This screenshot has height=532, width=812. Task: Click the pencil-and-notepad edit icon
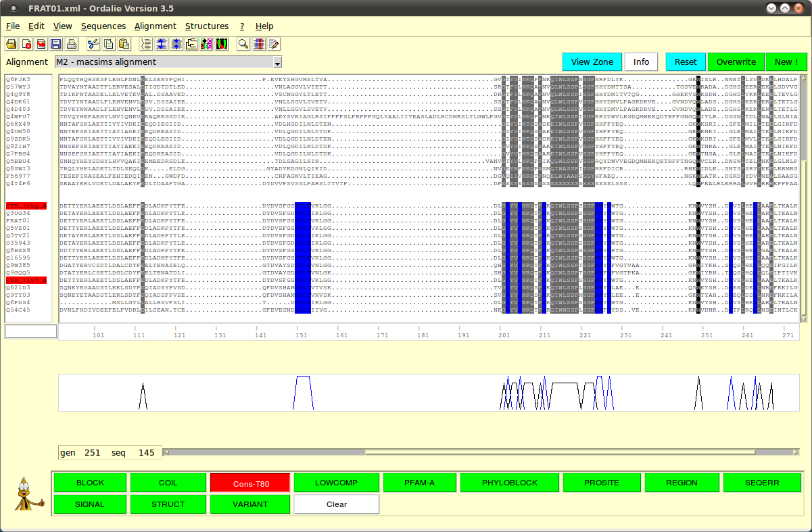click(x=274, y=44)
